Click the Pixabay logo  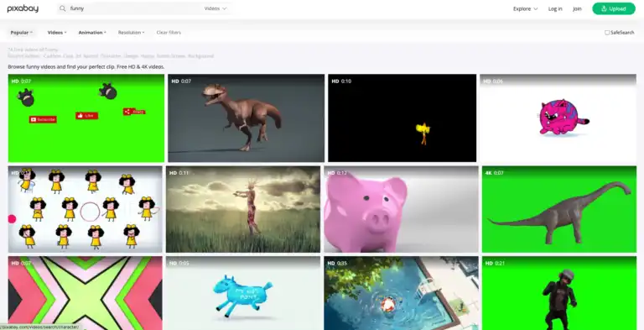[x=23, y=8]
